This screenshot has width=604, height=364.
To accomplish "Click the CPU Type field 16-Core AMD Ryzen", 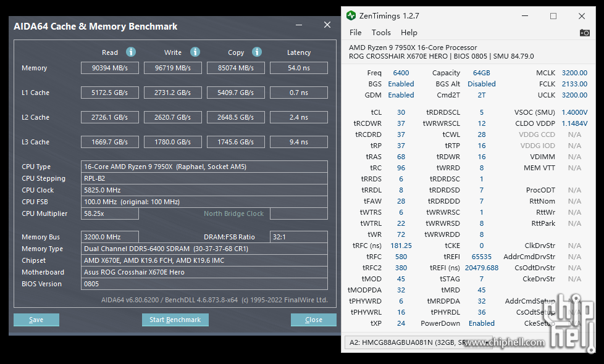I will click(x=204, y=167).
